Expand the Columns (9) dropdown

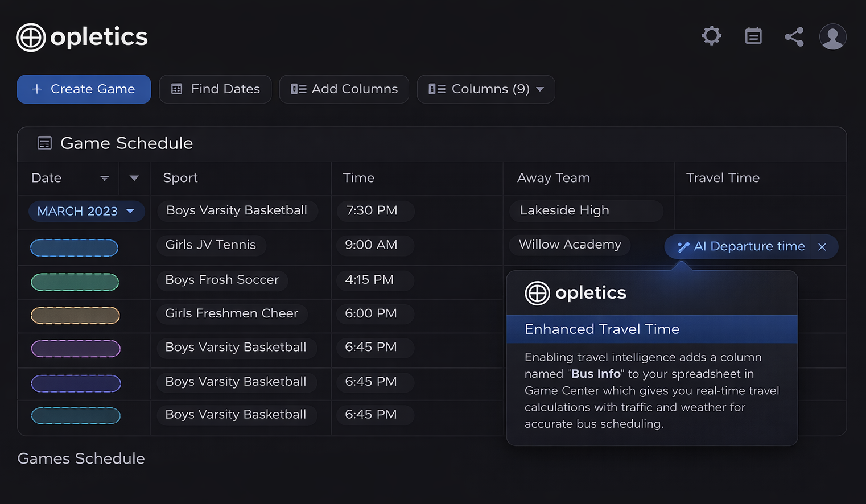pos(486,89)
